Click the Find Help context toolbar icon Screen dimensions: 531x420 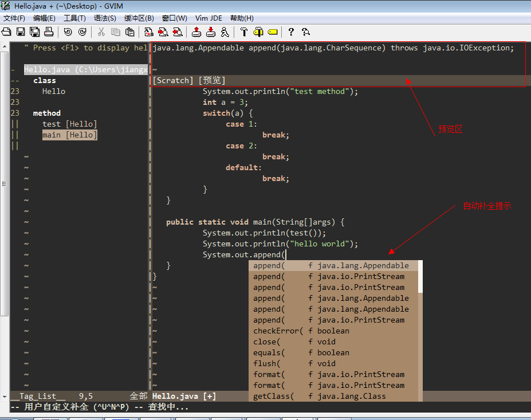coord(306,33)
